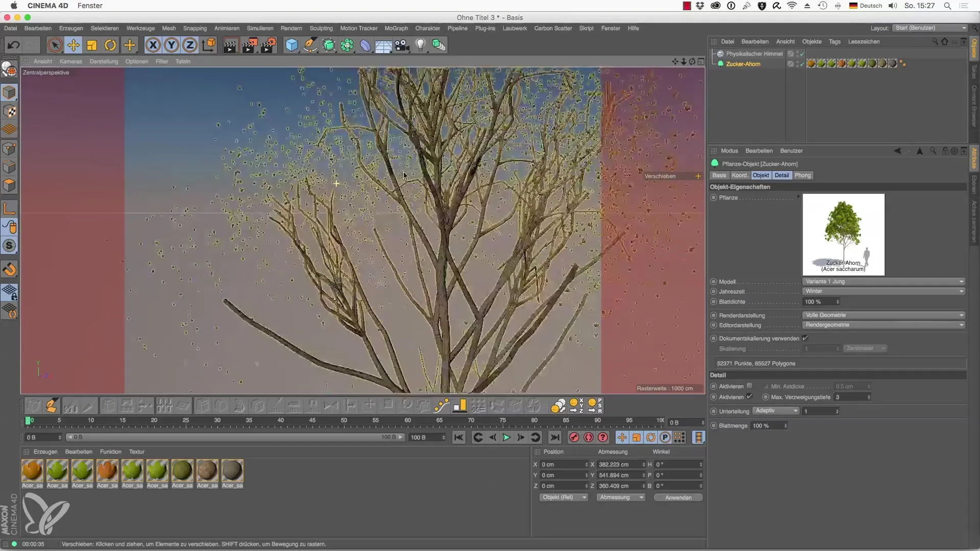Viewport: 980px width, 551px height.
Task: Open the Renderdarstellung dropdown
Action: point(884,315)
